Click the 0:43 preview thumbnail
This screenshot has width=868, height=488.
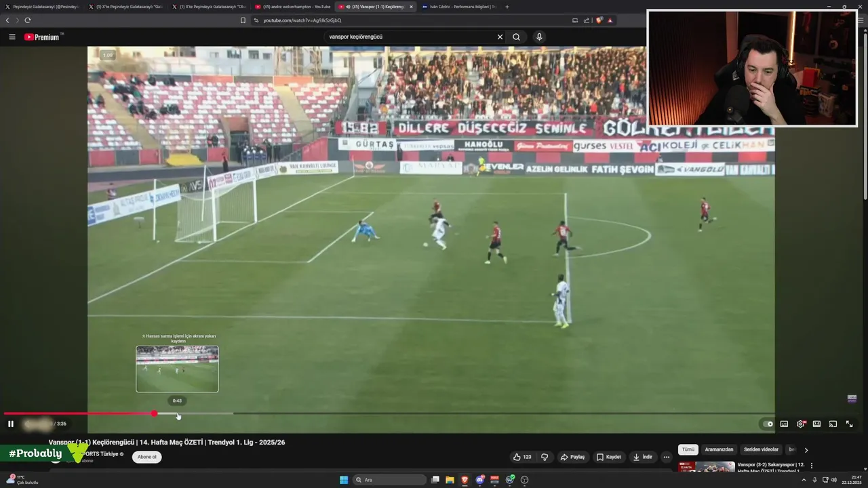tap(177, 369)
